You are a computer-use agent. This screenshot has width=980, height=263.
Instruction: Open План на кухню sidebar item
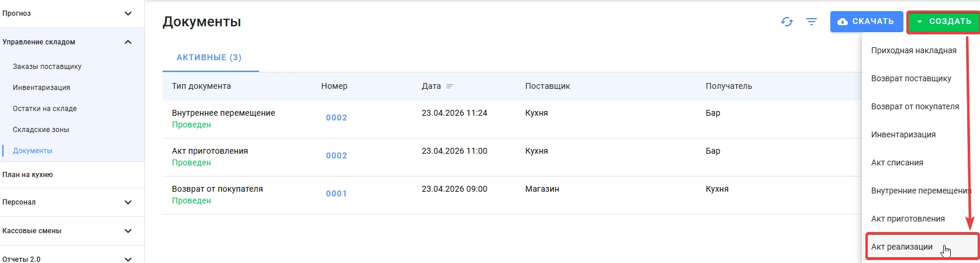tap(27, 175)
